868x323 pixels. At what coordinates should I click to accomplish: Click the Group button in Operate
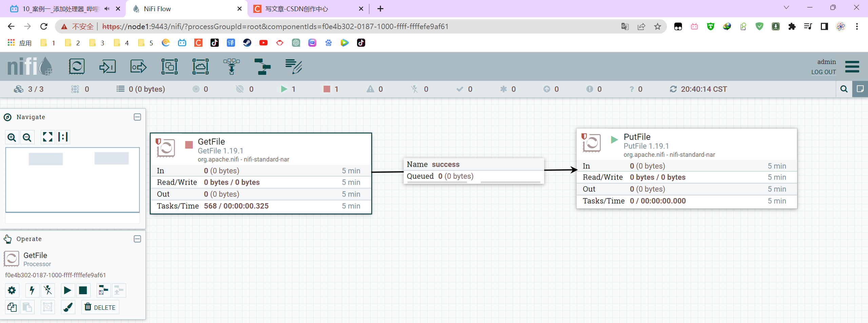(48, 307)
